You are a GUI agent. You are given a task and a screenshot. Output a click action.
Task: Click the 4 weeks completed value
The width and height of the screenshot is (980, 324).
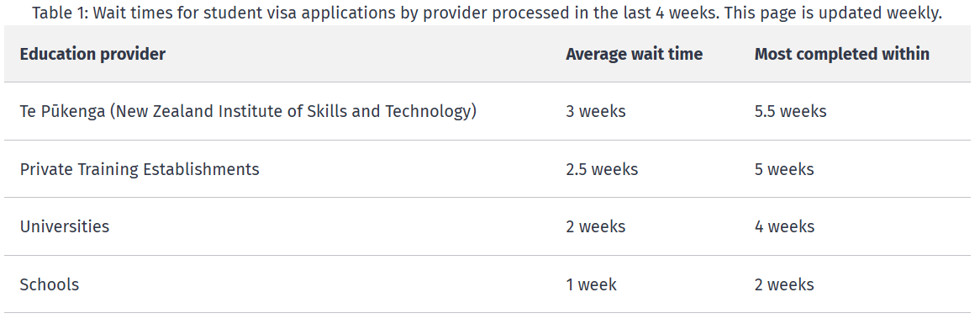784,226
